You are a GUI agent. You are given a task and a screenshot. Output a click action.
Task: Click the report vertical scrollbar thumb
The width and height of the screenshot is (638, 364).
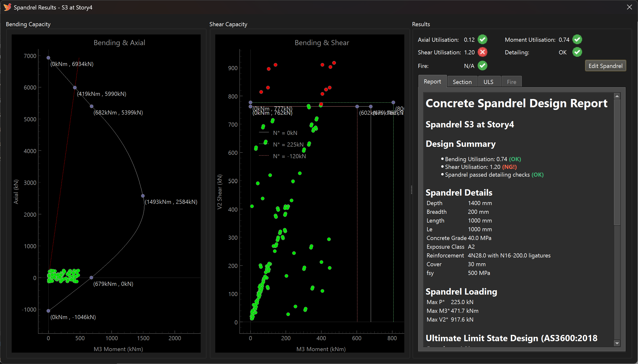(617, 162)
